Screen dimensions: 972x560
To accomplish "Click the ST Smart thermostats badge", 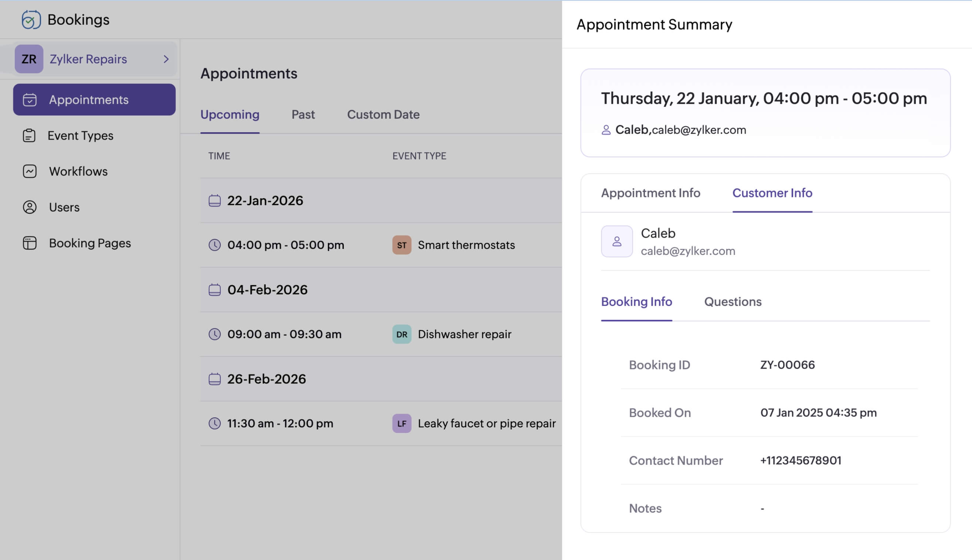I will [x=401, y=245].
